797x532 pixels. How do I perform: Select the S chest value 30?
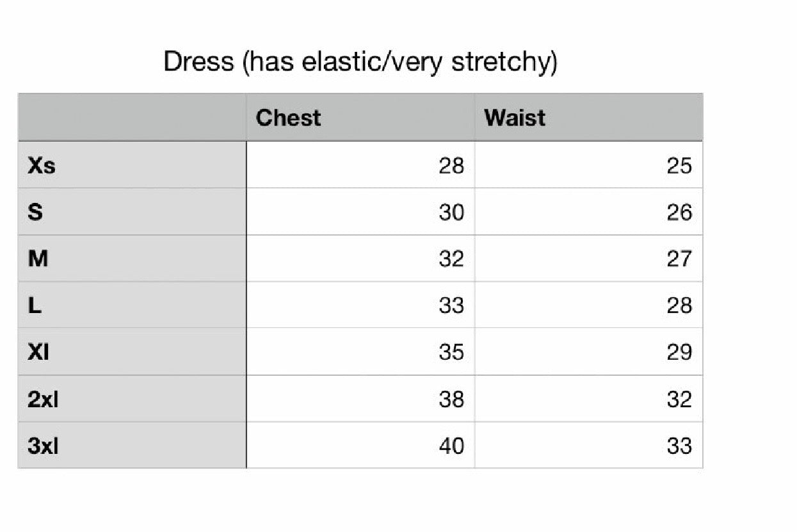[x=451, y=212]
